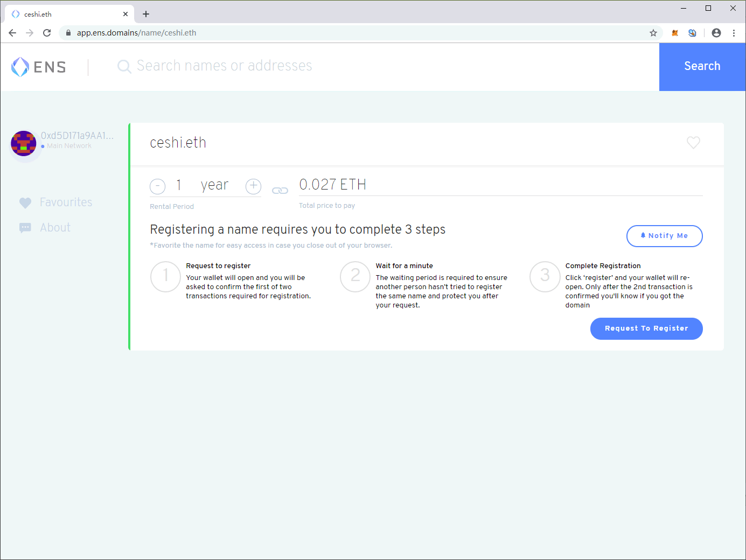746x560 pixels.
Task: Click the site padlock icon
Action: [68, 33]
